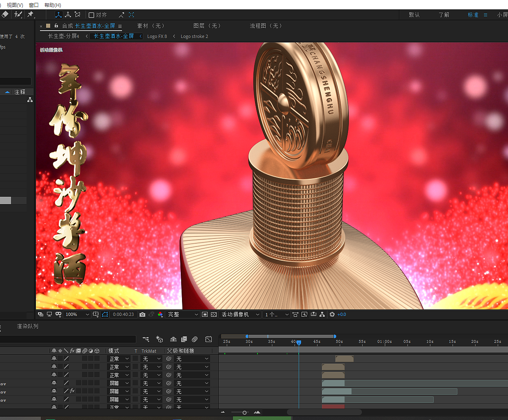Open the 视图(V) menu
Screen dimensions: 508x420
pos(15,5)
